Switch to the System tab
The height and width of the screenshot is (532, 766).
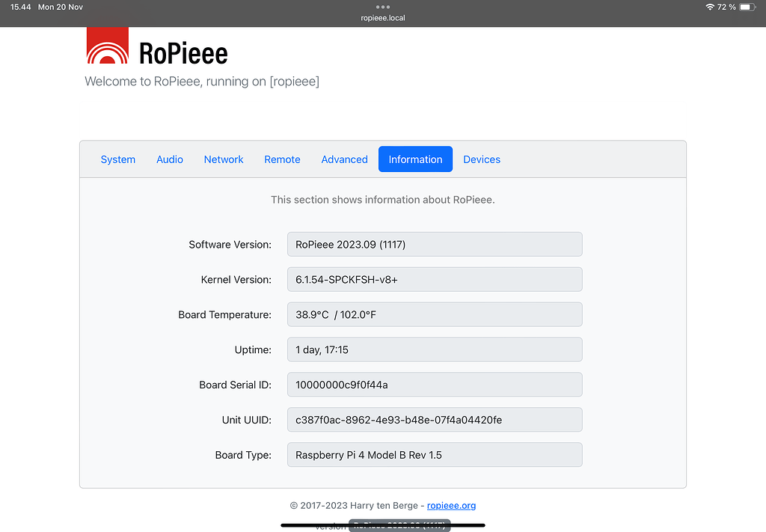pos(117,159)
